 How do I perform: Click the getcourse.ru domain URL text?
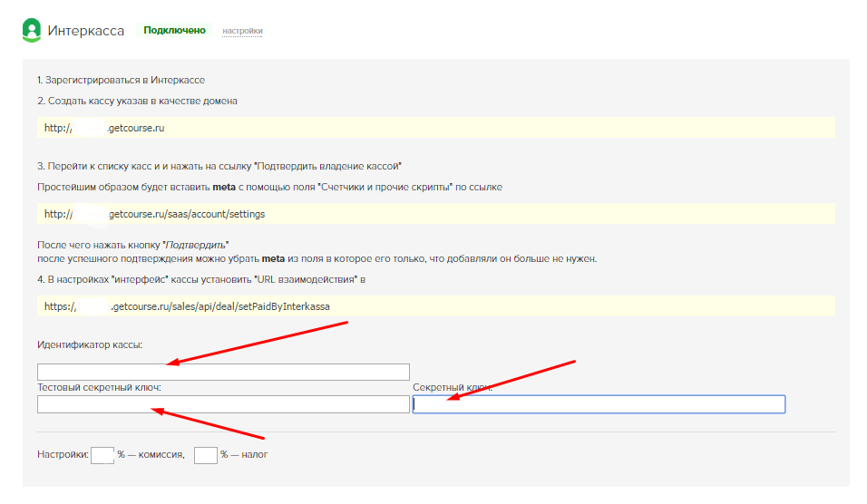tap(104, 128)
